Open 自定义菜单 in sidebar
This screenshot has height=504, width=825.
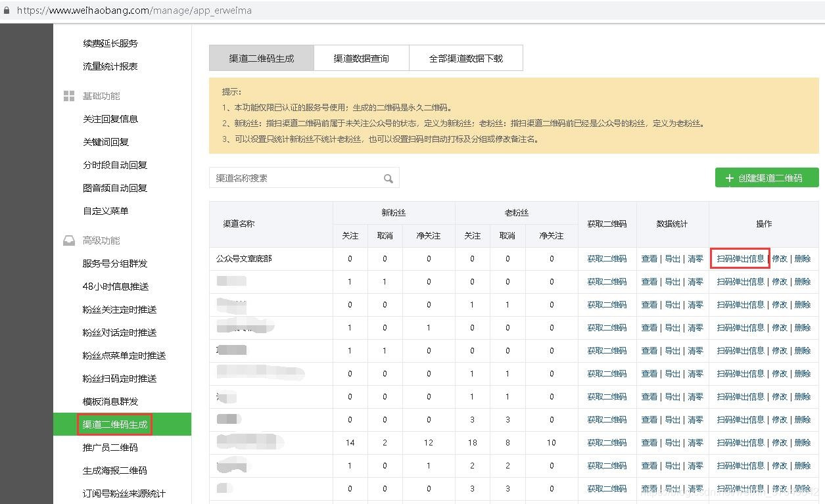pyautogui.click(x=106, y=211)
